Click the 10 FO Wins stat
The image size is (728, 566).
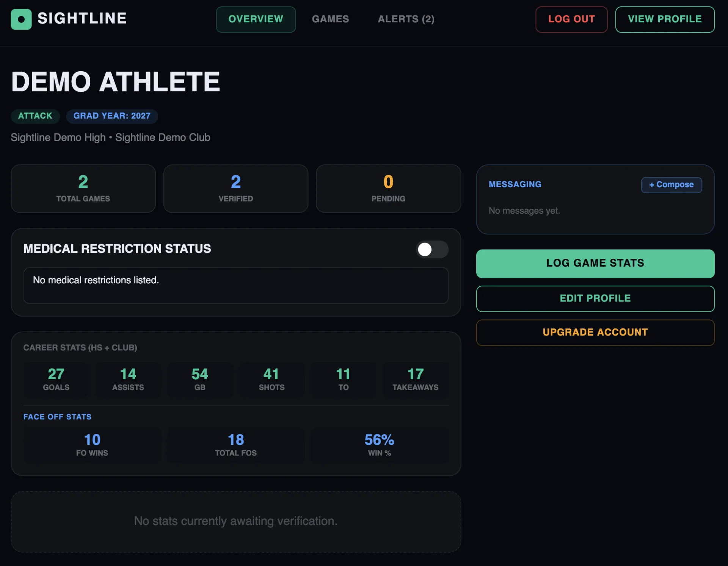[x=92, y=445]
